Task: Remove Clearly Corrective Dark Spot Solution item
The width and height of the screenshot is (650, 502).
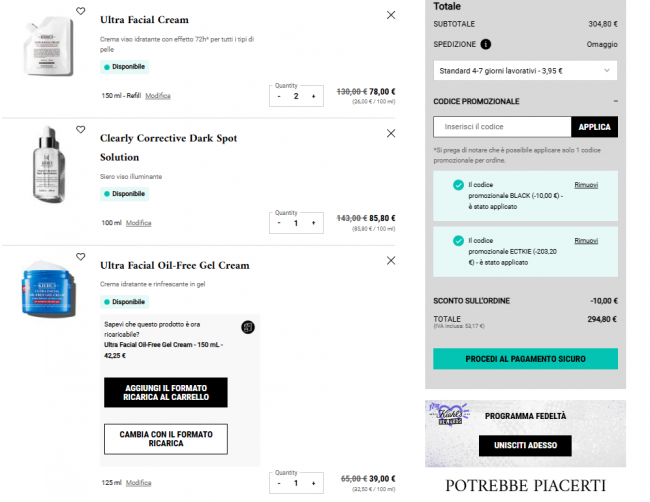Action: tap(390, 133)
